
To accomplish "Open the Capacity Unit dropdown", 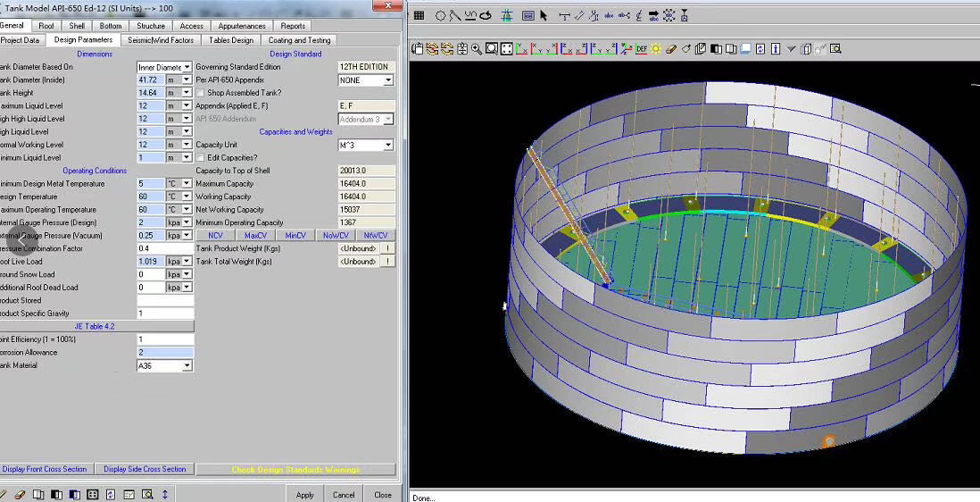I will click(x=388, y=145).
